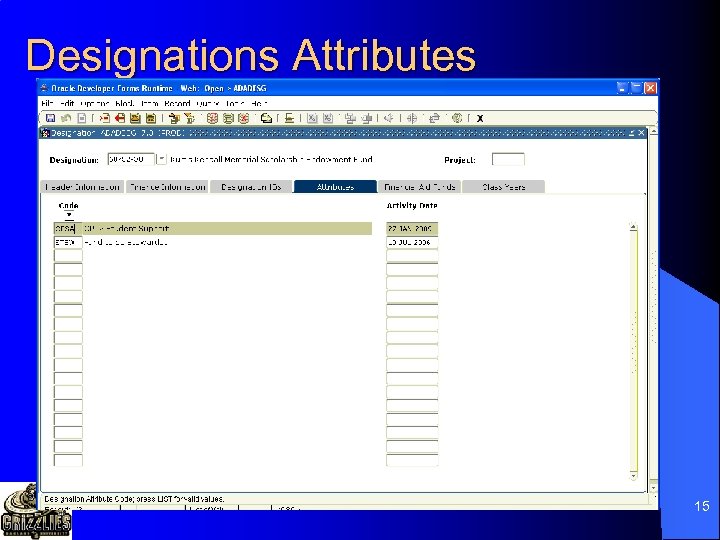Select the Attributes tab

[x=335, y=187]
